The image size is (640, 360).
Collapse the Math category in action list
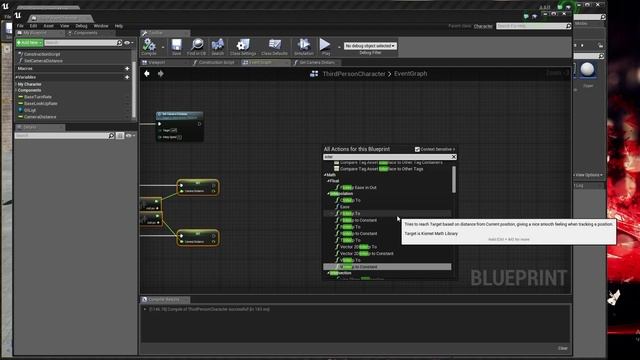click(325, 175)
